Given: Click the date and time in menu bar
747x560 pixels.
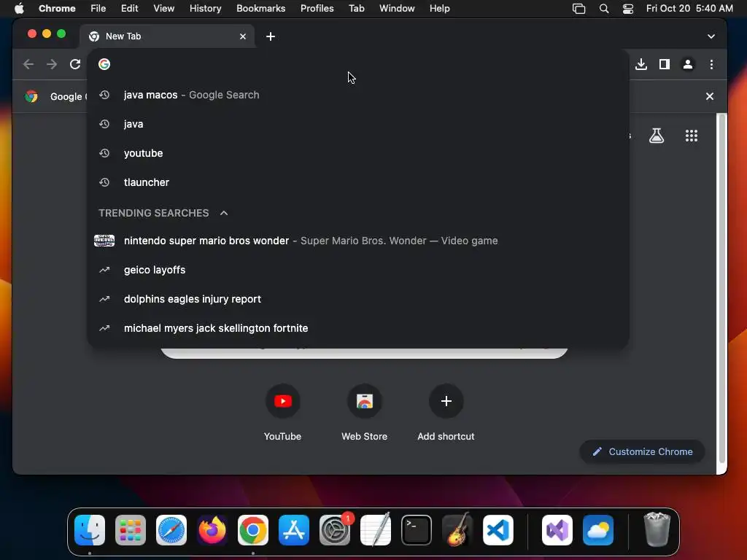Looking at the screenshot, I should (689, 8).
